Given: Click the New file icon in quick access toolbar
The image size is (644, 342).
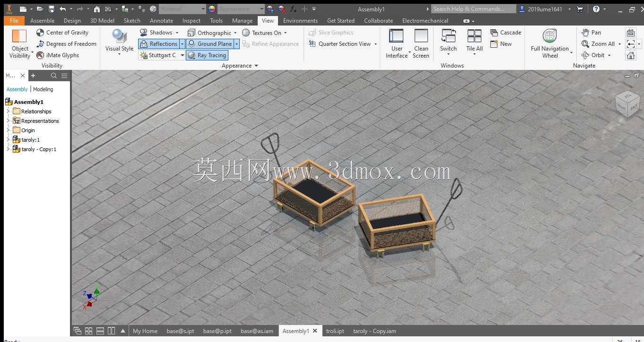Looking at the screenshot, I should (22, 9).
